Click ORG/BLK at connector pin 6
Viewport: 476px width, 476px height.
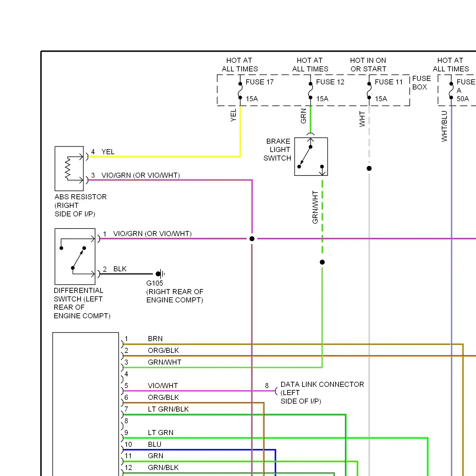coord(163,397)
